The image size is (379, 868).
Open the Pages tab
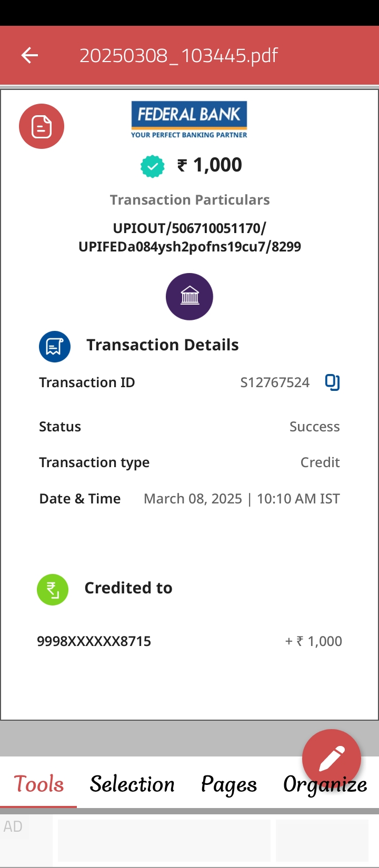(x=229, y=784)
